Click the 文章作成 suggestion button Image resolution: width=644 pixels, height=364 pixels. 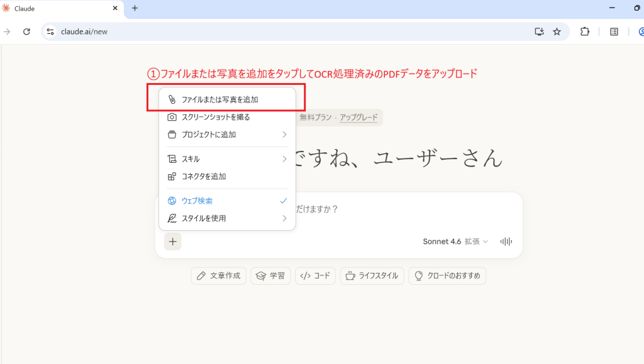[219, 276]
